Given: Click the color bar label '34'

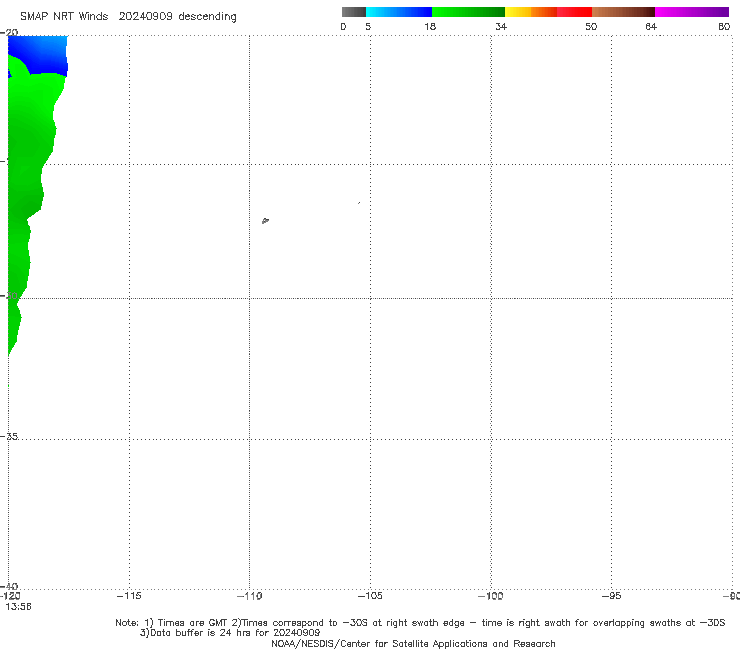Looking at the screenshot, I should tap(501, 27).
